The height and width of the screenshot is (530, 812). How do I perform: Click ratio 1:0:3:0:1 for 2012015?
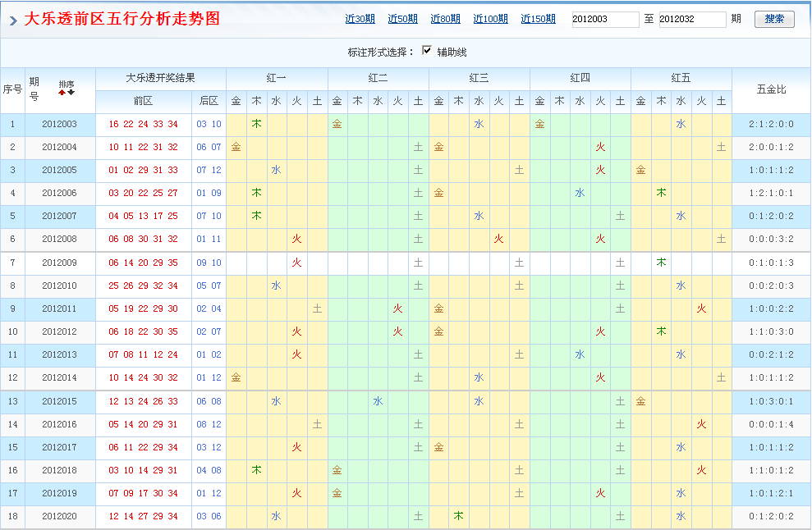tap(771, 402)
